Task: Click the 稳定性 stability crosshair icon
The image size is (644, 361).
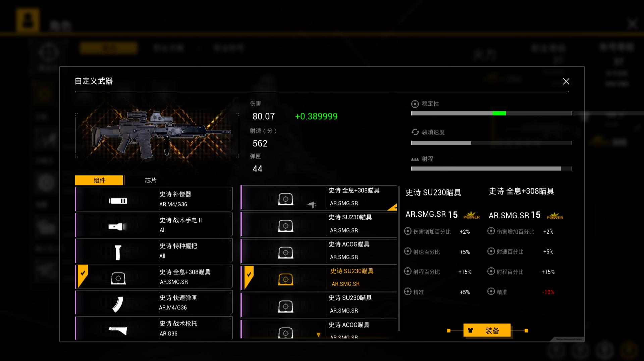Action: point(415,104)
